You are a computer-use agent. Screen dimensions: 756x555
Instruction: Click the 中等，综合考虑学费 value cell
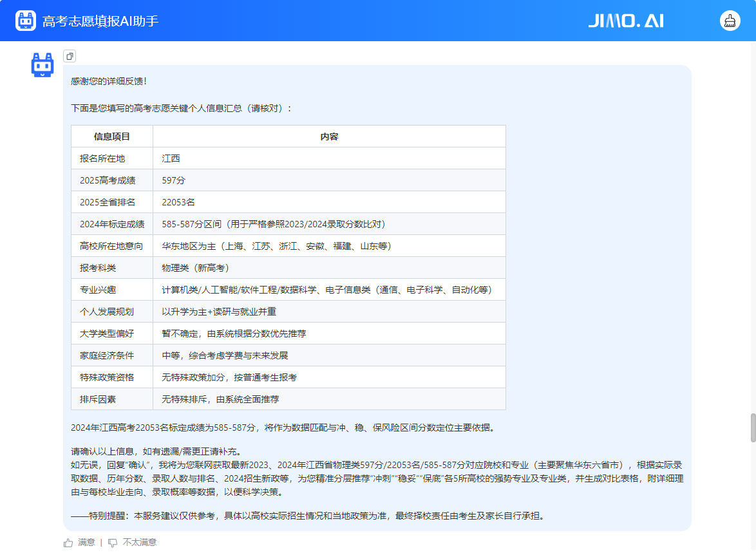click(x=329, y=355)
